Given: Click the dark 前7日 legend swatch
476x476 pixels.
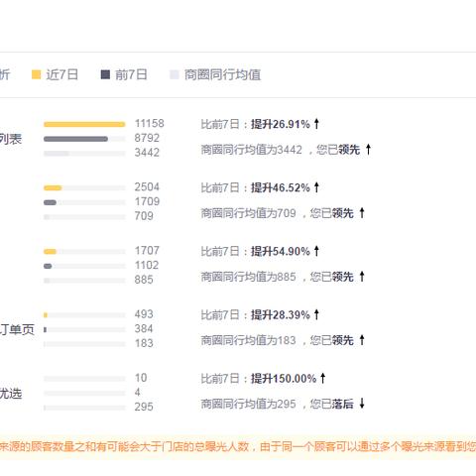Looking at the screenshot, I should click(105, 74).
